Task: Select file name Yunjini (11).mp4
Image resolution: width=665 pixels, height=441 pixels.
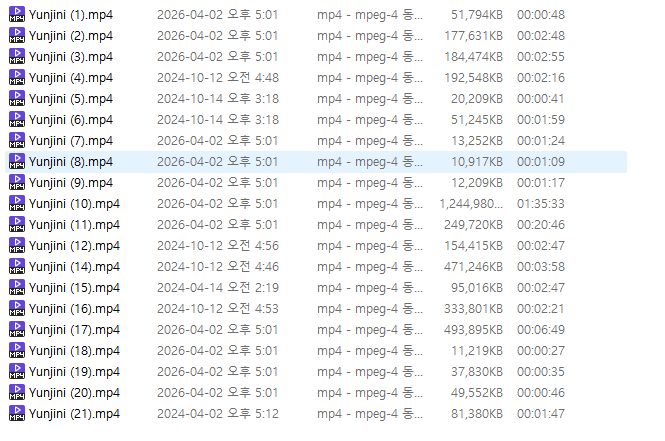Action: pyautogui.click(x=74, y=224)
